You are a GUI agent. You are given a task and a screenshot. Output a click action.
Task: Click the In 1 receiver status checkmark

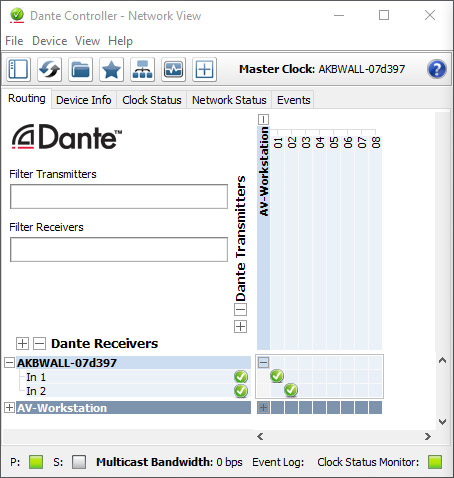pyautogui.click(x=241, y=377)
